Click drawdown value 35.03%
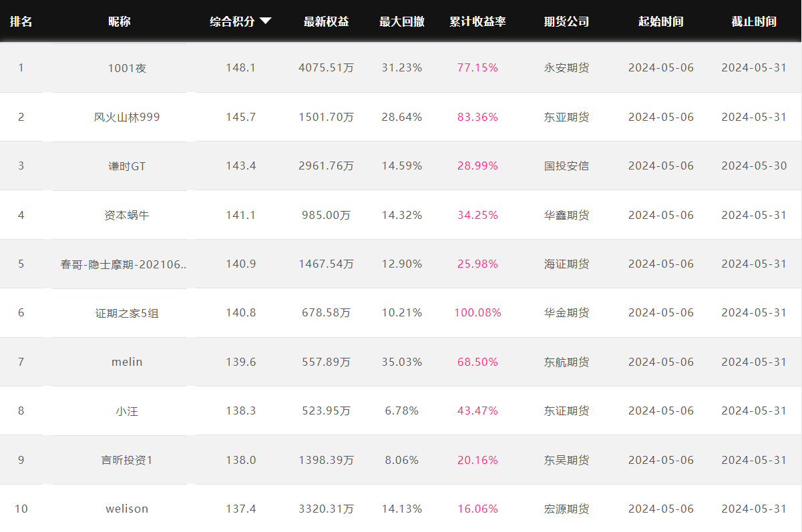The height and width of the screenshot is (532, 802). tap(402, 362)
